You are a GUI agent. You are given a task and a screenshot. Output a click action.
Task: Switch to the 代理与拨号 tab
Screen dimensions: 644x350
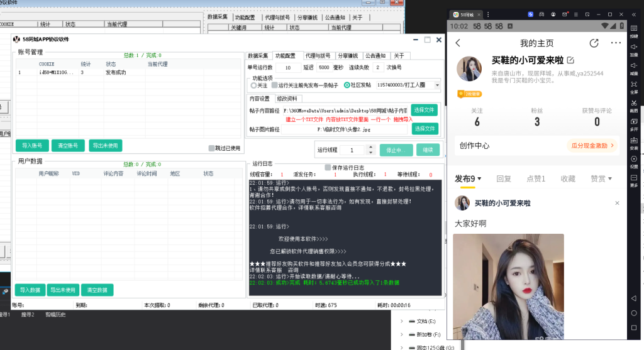pos(319,55)
